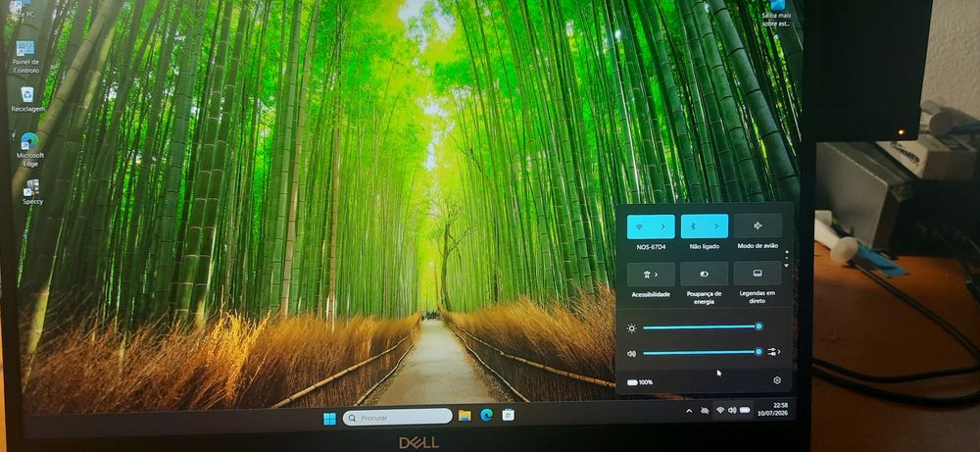Show hidden tray icons with the up chevron
Viewport: 980px width, 452px height.
pyautogui.click(x=689, y=411)
